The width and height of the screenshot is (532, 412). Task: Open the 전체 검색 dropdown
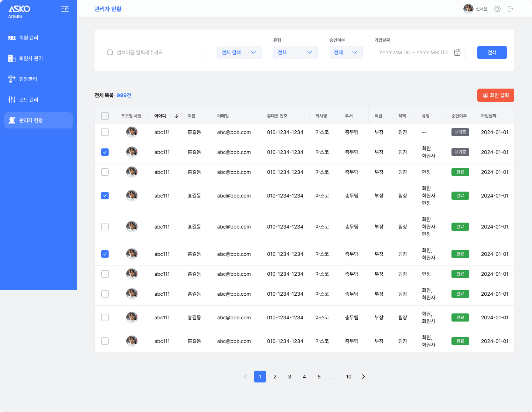point(239,52)
